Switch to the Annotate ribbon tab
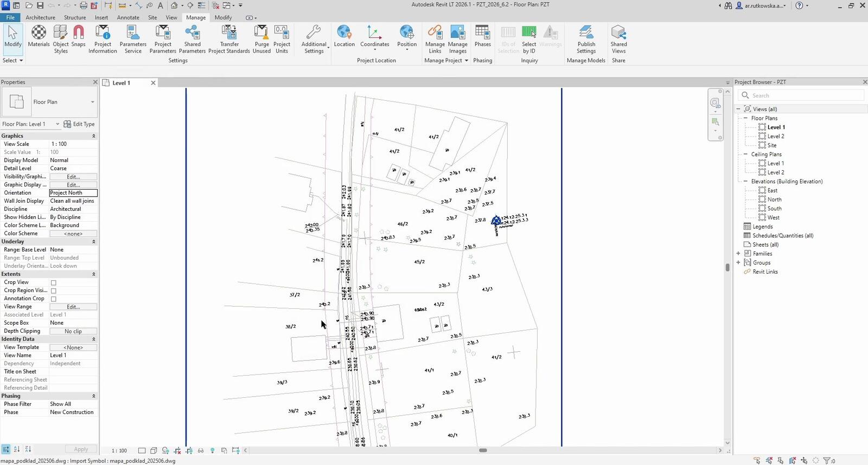Screen dimensions: 868x465 [128, 17]
